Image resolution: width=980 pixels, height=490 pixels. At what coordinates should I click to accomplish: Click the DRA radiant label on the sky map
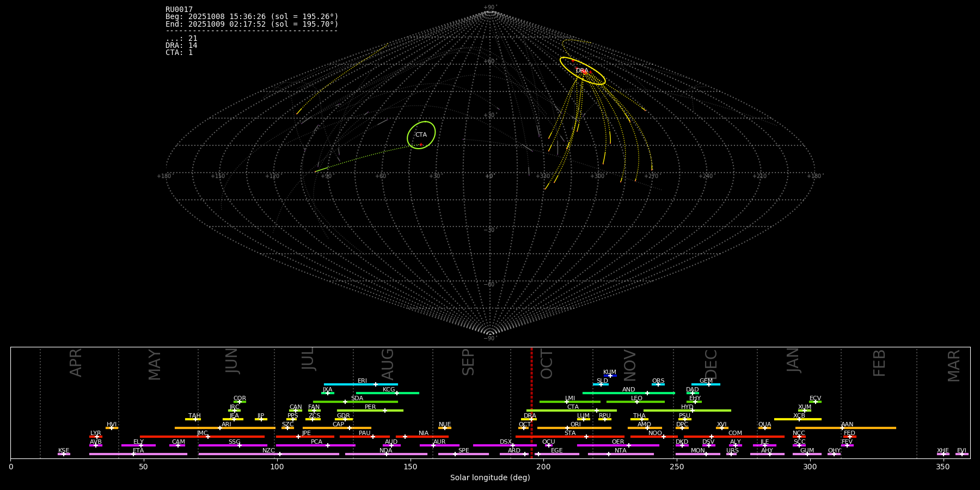[x=581, y=71]
